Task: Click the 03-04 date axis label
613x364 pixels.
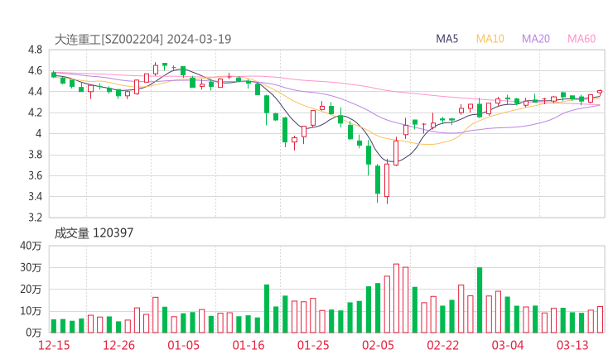Action: point(508,345)
